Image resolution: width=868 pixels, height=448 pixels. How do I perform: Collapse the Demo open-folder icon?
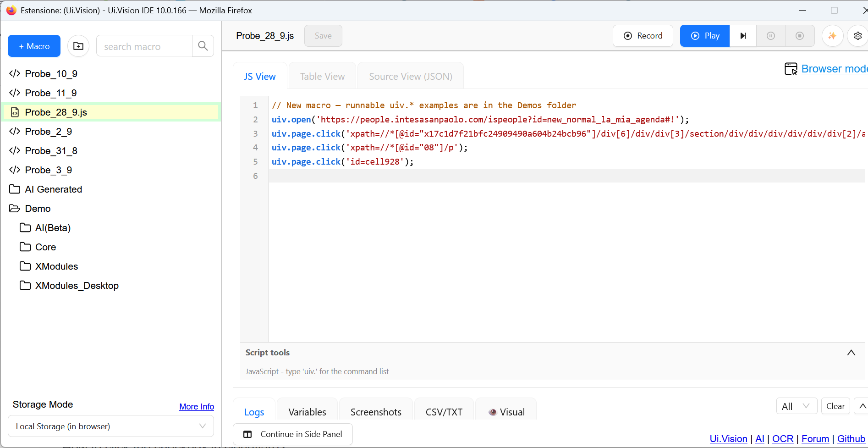point(15,209)
